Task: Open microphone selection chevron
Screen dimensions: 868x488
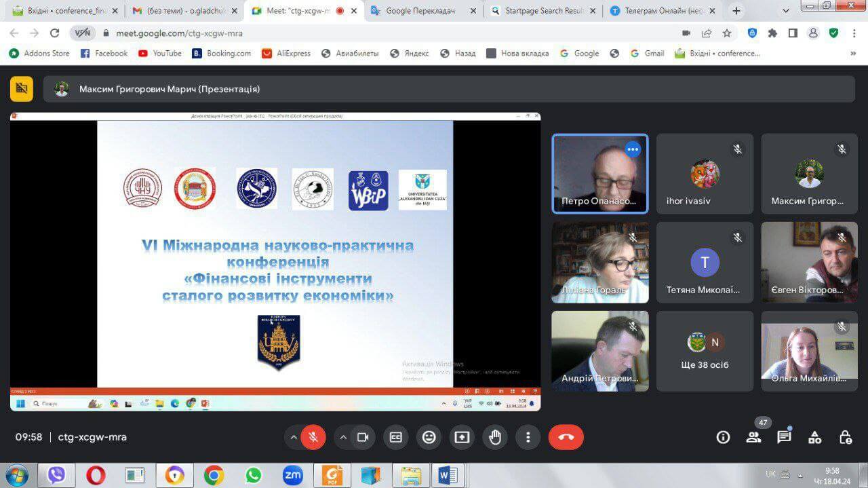Action: coord(294,437)
